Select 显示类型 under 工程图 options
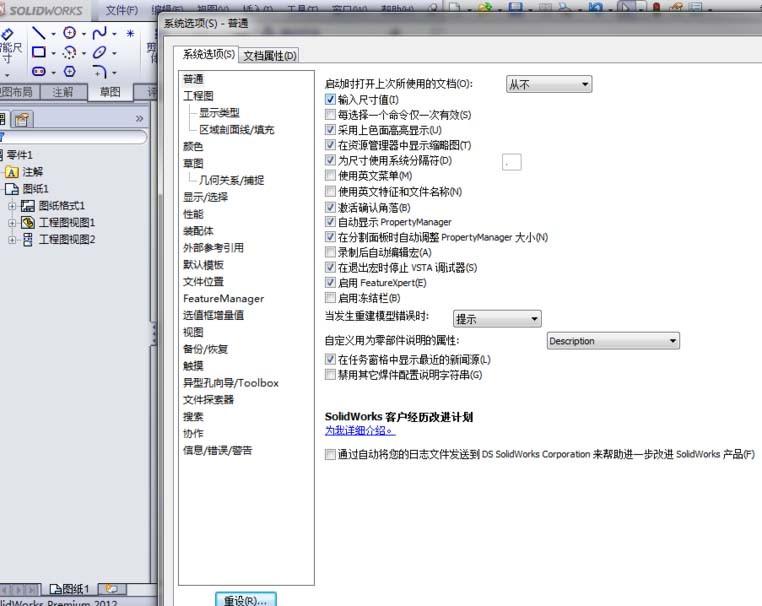 [x=219, y=113]
